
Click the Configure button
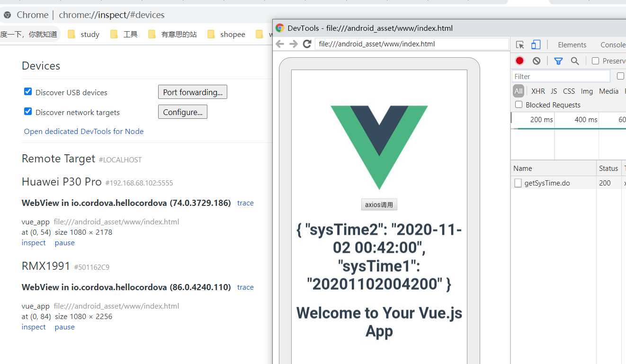click(183, 112)
